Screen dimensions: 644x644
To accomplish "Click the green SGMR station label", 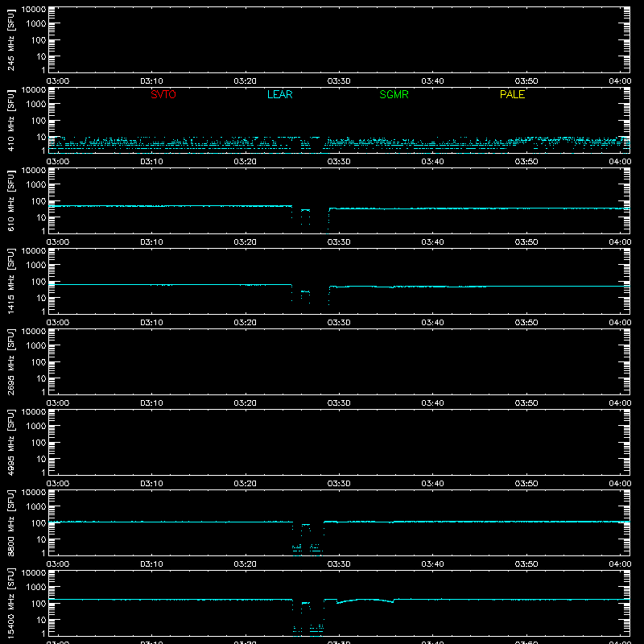I will tap(394, 94).
